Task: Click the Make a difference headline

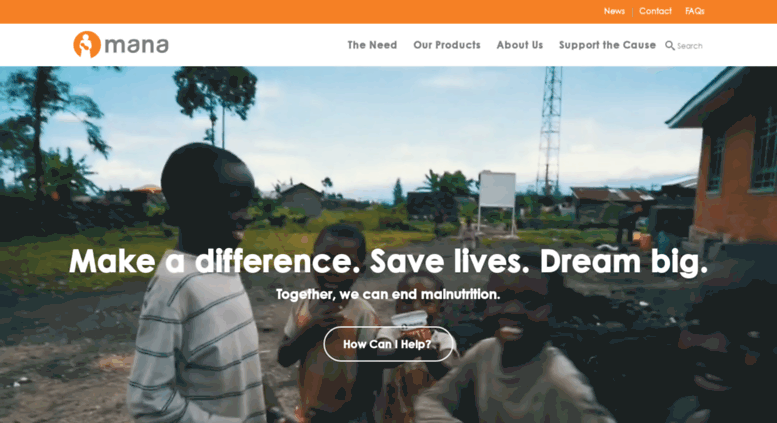Action: (388, 261)
